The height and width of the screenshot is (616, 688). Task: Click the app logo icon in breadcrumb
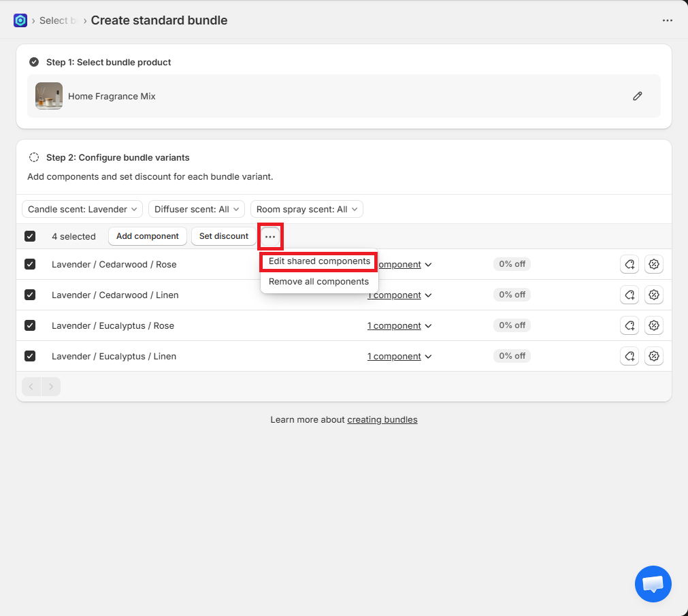tap(20, 20)
